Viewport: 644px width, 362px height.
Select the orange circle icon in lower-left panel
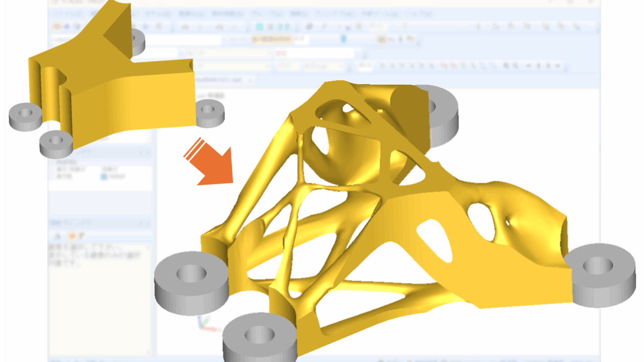click(72, 235)
